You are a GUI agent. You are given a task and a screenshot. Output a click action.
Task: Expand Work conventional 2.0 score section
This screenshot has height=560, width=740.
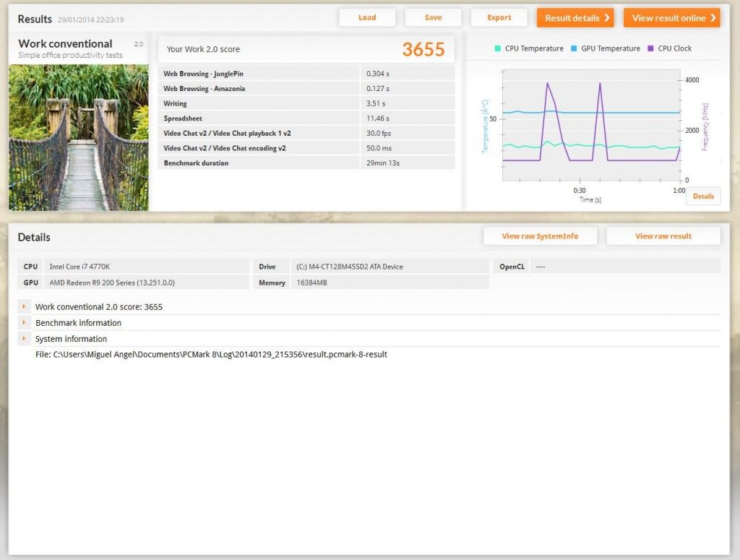tap(24, 306)
